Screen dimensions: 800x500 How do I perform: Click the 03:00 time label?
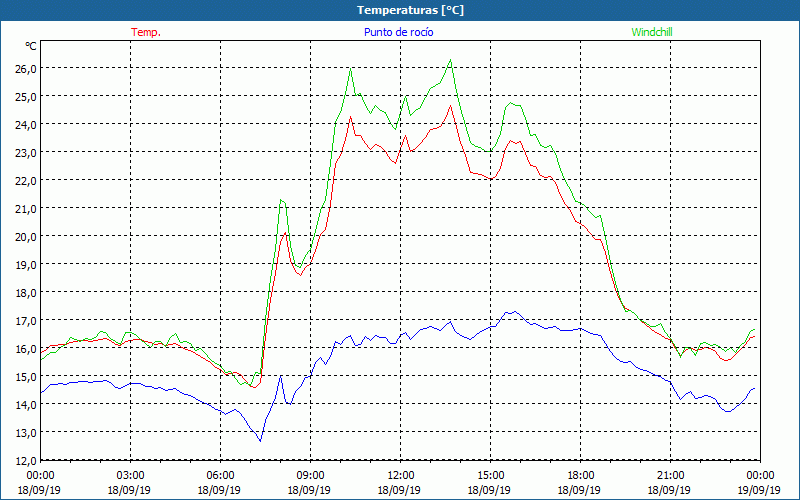pos(130,476)
